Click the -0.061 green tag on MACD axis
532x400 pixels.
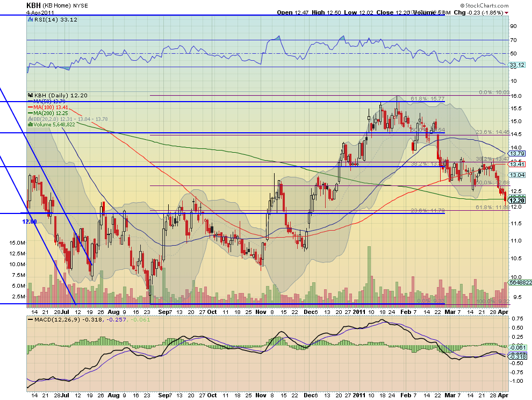pos(517,347)
